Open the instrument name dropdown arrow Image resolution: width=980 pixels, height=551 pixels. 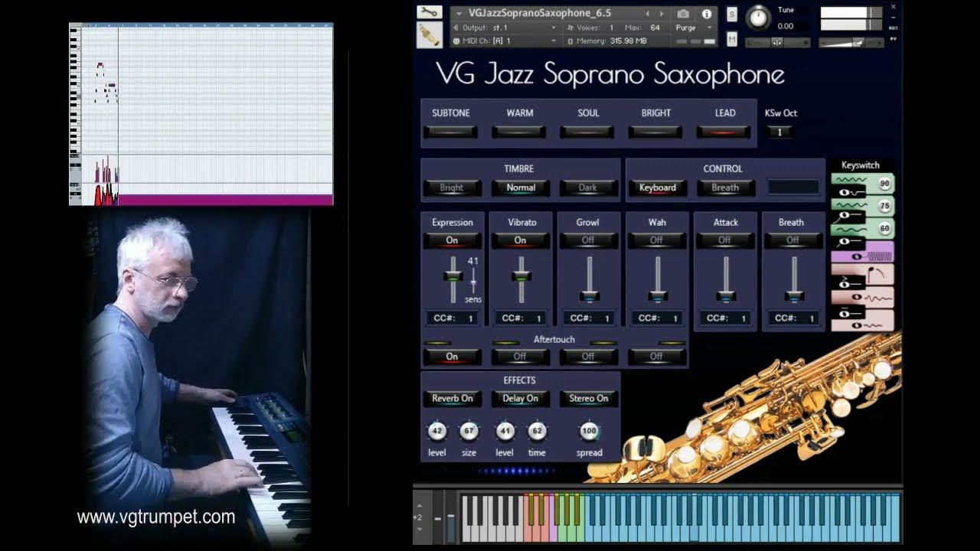point(459,13)
